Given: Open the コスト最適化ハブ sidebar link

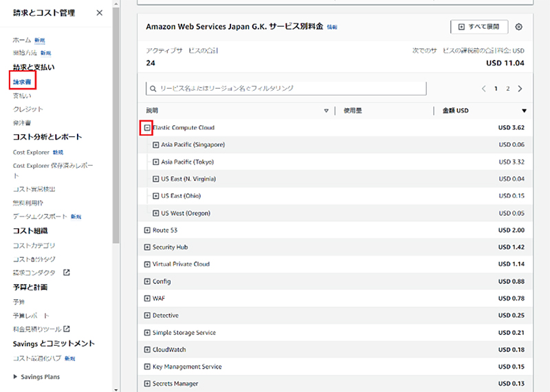Looking at the screenshot, I should (37, 358).
